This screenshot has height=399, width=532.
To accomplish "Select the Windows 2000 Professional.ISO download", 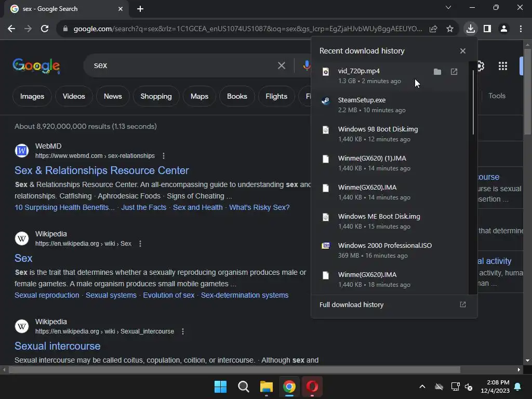I will click(390, 250).
